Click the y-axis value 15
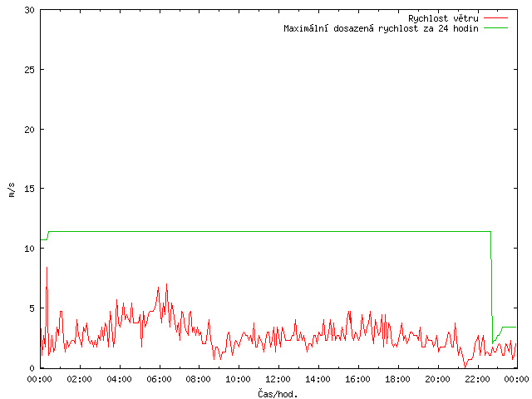The height and width of the screenshot is (399, 532). (x=30, y=189)
